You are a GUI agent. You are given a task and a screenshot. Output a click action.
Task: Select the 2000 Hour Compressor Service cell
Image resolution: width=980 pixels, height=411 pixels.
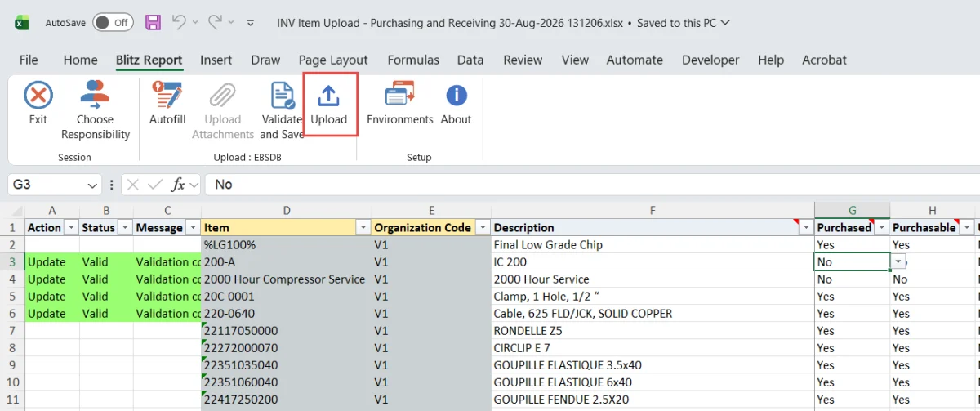[287, 279]
